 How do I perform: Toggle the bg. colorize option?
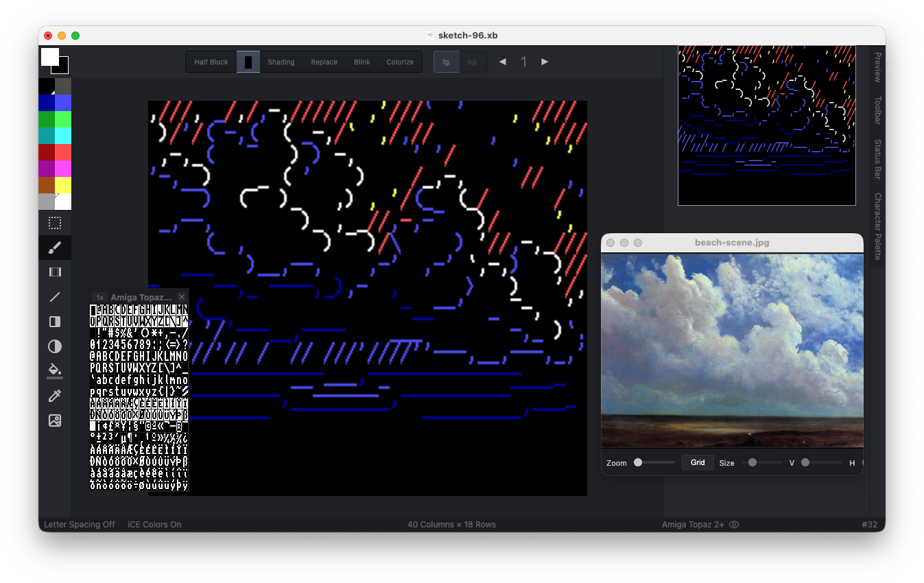click(x=473, y=62)
